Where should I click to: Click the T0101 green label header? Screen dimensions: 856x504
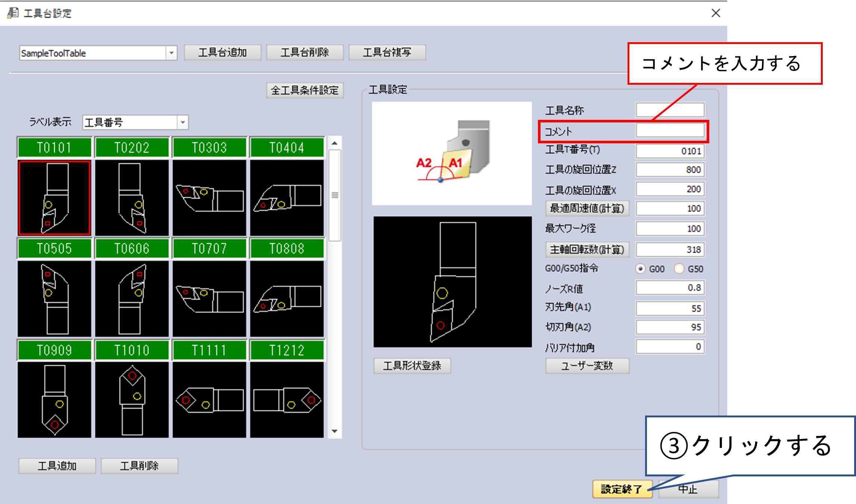point(55,147)
